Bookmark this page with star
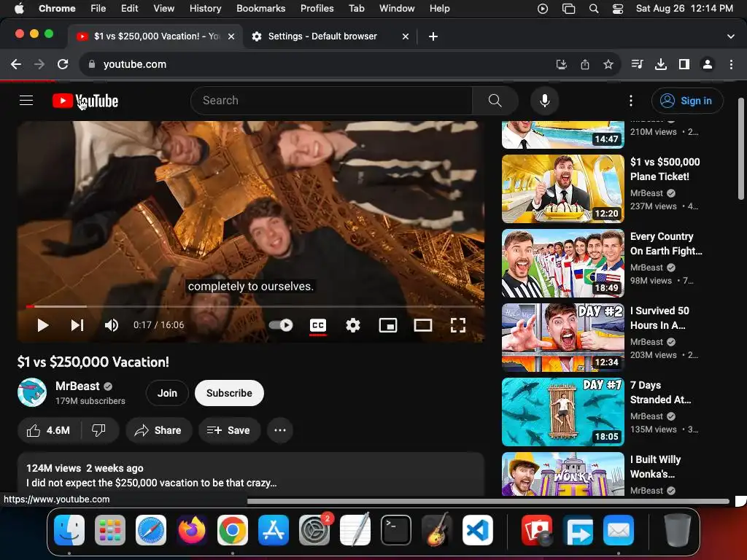The width and height of the screenshot is (747, 560). [608, 64]
